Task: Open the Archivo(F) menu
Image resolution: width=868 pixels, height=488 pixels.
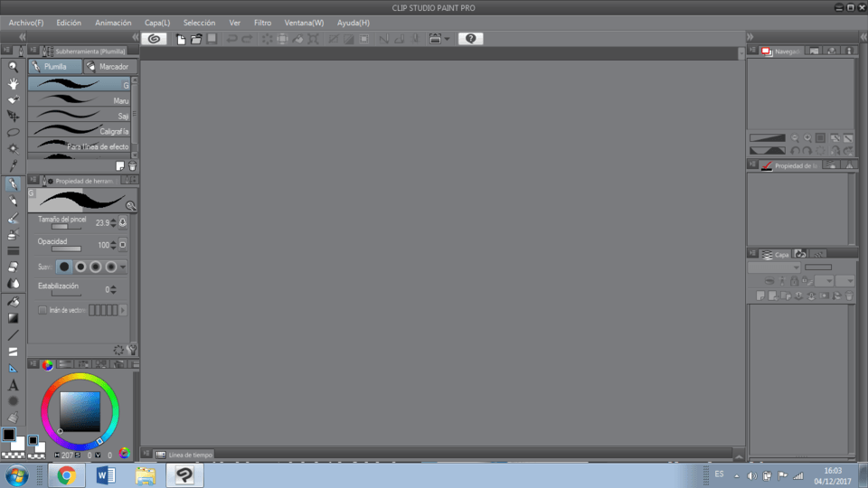Action: coord(26,23)
